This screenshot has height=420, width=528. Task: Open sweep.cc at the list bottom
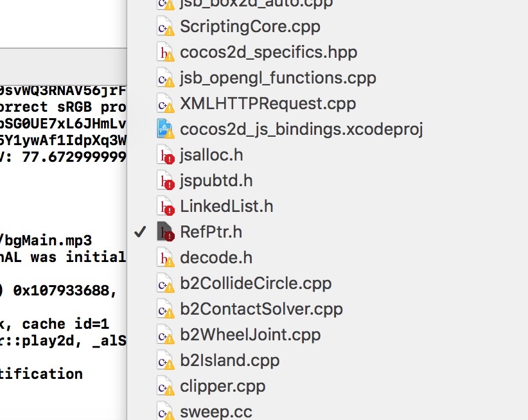(x=216, y=412)
